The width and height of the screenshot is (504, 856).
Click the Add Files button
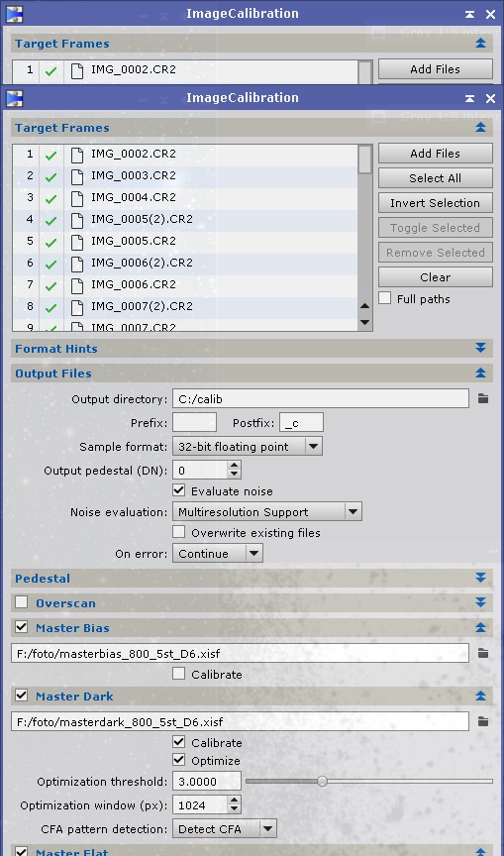point(436,154)
